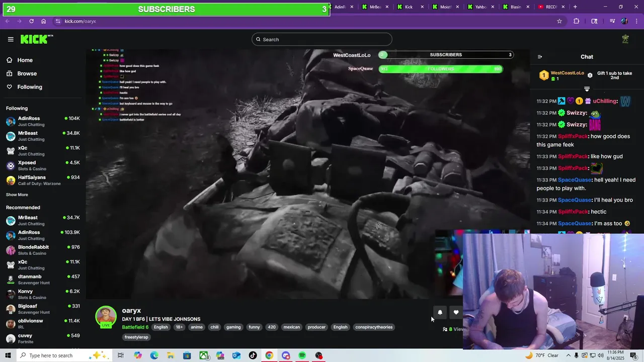Expand chat leaderboard handle under WestCoastLoLo
Screen dimensions: 644x362
pyautogui.click(x=587, y=89)
